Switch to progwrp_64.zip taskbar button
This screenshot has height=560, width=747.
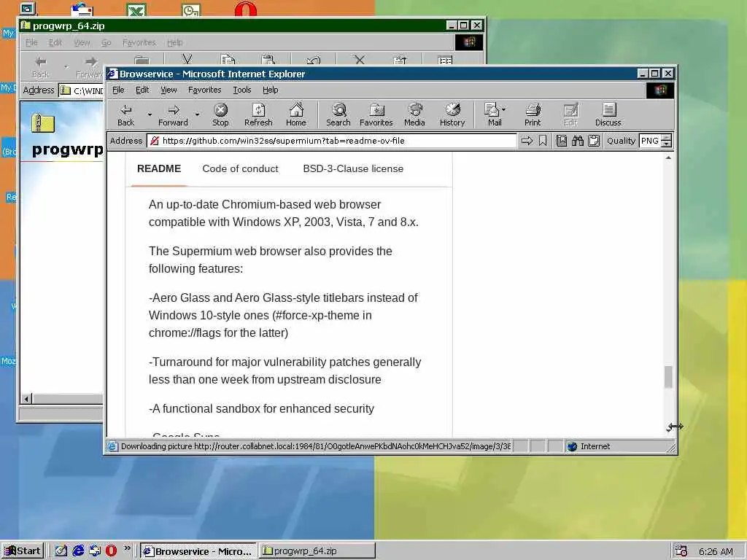pos(317,551)
